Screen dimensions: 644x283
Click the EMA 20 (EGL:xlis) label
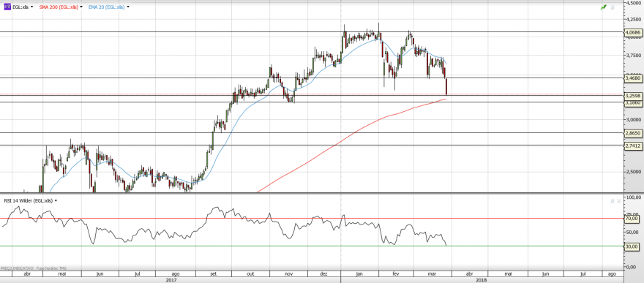pos(106,7)
